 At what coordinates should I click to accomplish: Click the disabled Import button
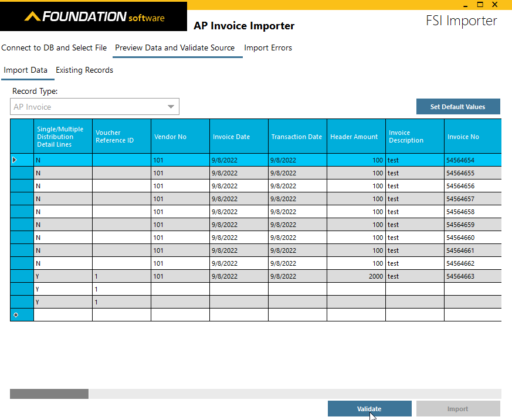tap(458, 409)
